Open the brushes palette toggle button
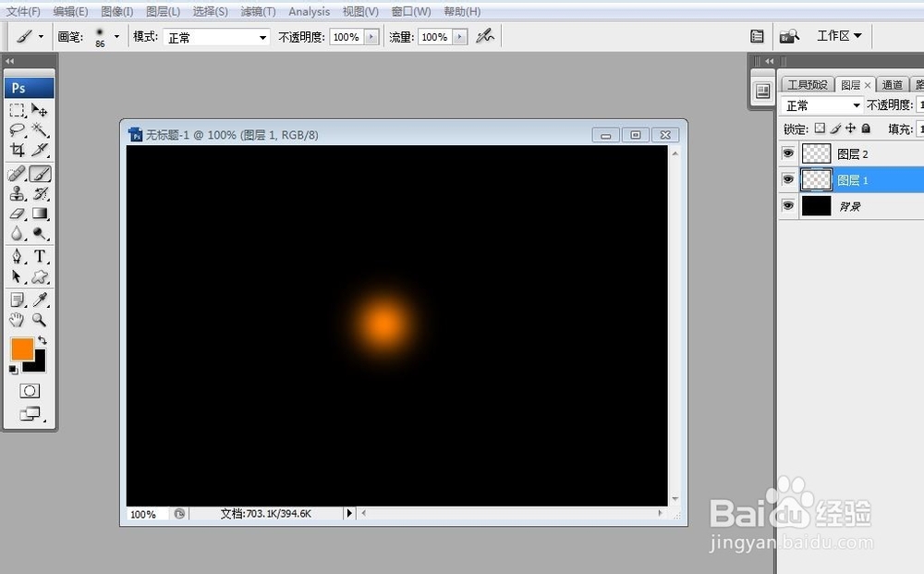 [758, 37]
